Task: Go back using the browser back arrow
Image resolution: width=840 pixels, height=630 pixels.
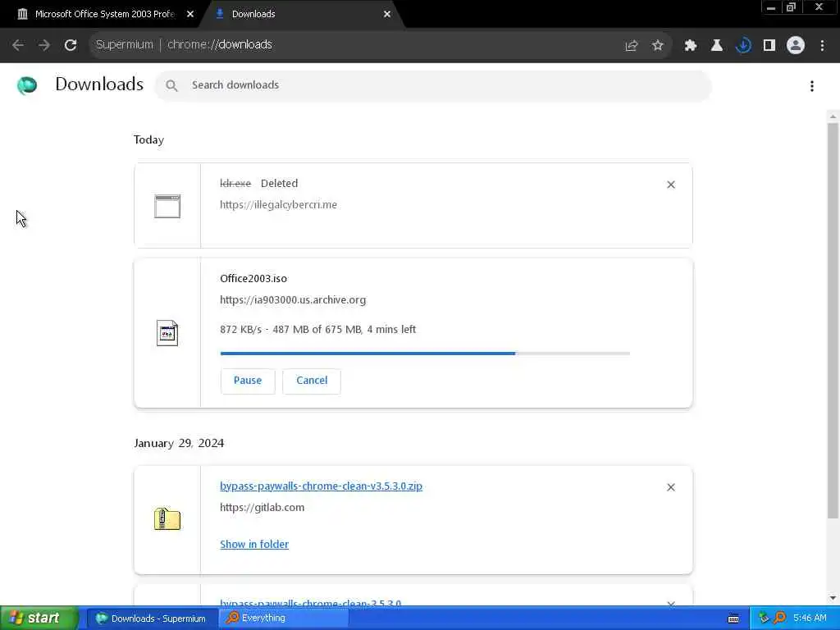Action: coord(18,45)
